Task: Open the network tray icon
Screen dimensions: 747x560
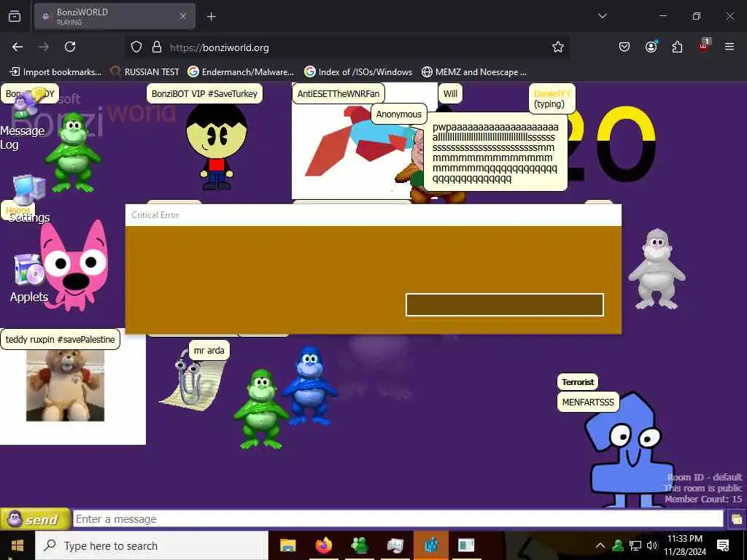Action: [635, 545]
